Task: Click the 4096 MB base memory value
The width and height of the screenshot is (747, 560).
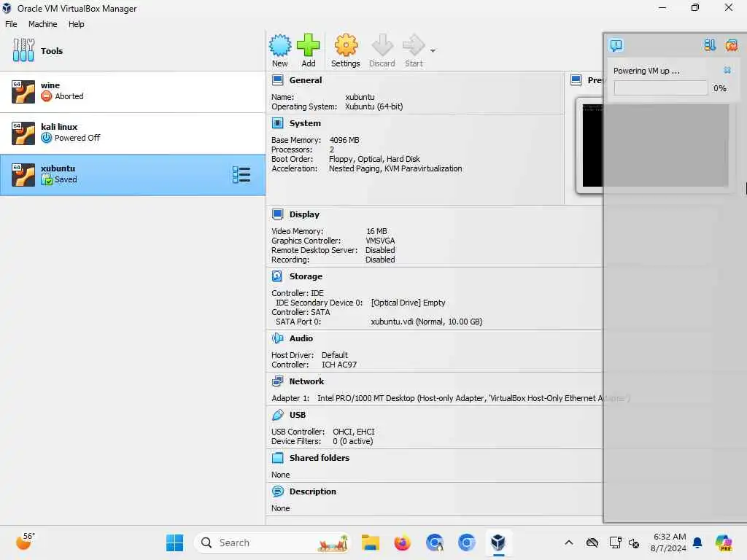Action: (x=344, y=140)
